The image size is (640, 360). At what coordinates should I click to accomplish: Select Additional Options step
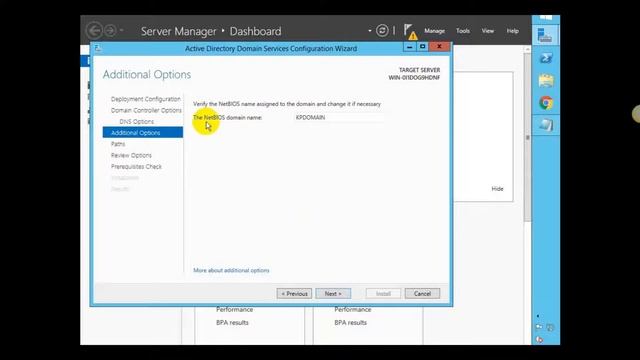coord(143,133)
